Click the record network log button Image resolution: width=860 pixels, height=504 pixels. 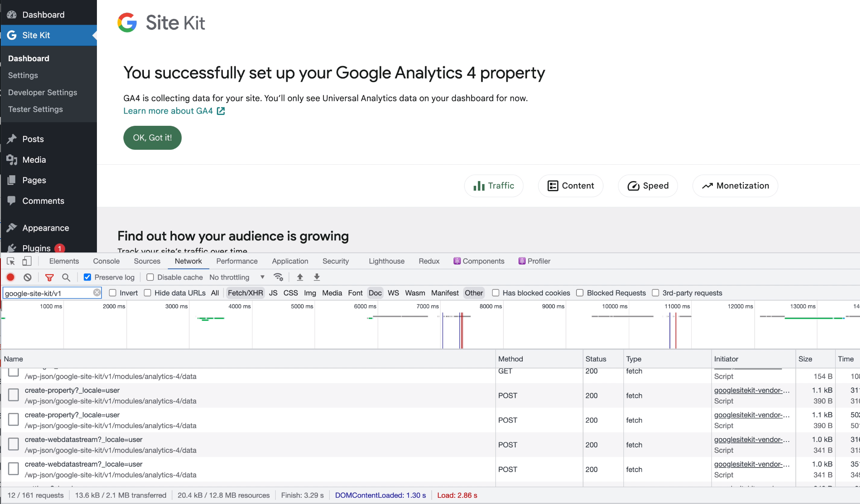coord(10,277)
